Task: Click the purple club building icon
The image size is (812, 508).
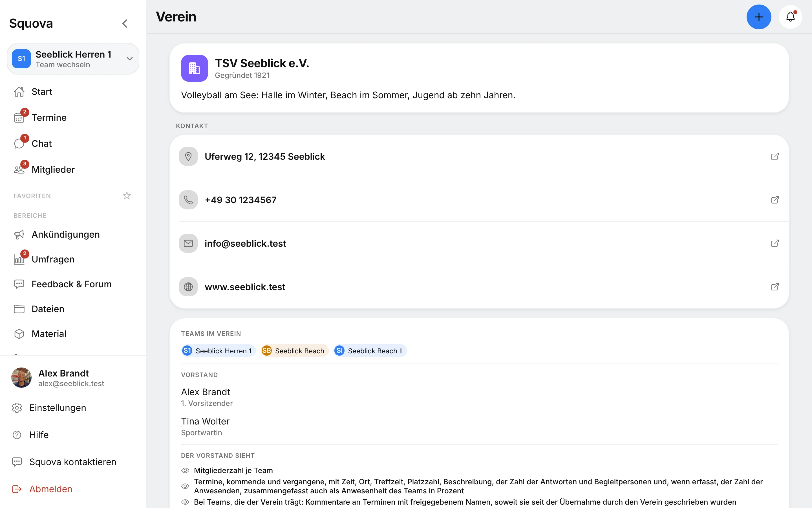Action: [x=194, y=68]
